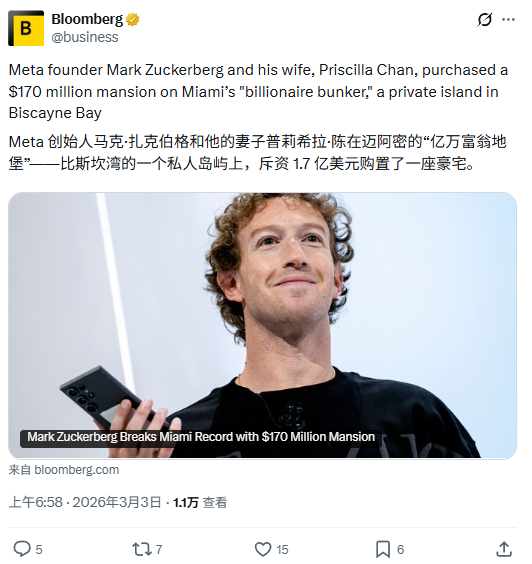
Task: Open the Grok explain-post icon
Action: (x=485, y=19)
